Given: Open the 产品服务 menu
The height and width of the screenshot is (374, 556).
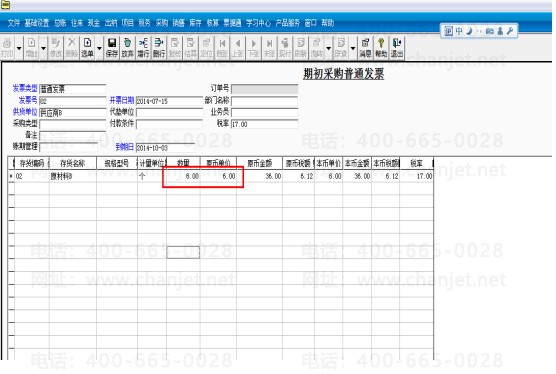Looking at the screenshot, I should point(288,23).
